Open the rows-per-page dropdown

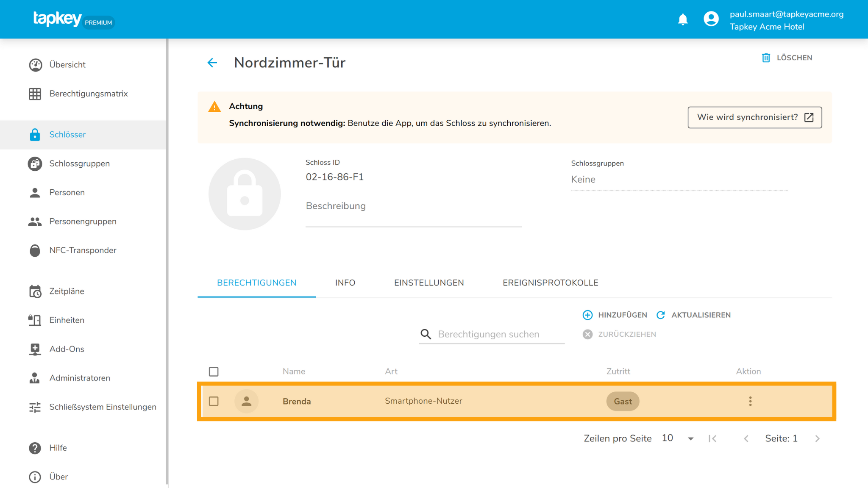tap(678, 438)
